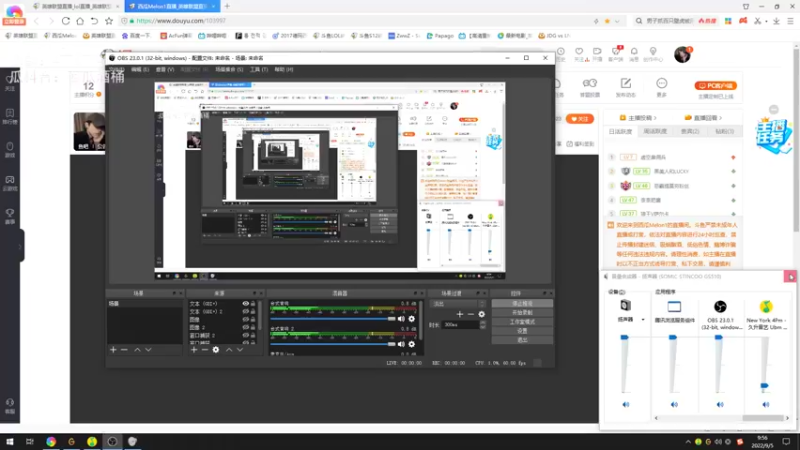
Task: Move scene up in OBS Scenes panel
Action: point(137,350)
